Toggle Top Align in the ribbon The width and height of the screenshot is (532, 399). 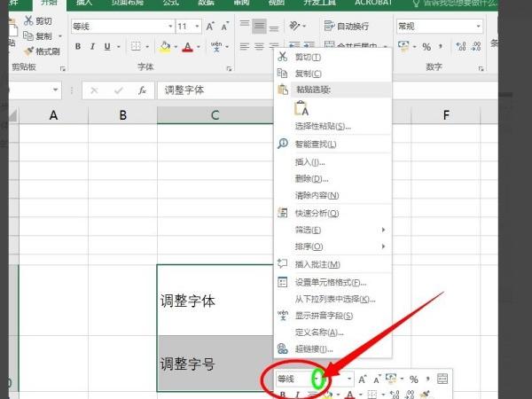245,26
